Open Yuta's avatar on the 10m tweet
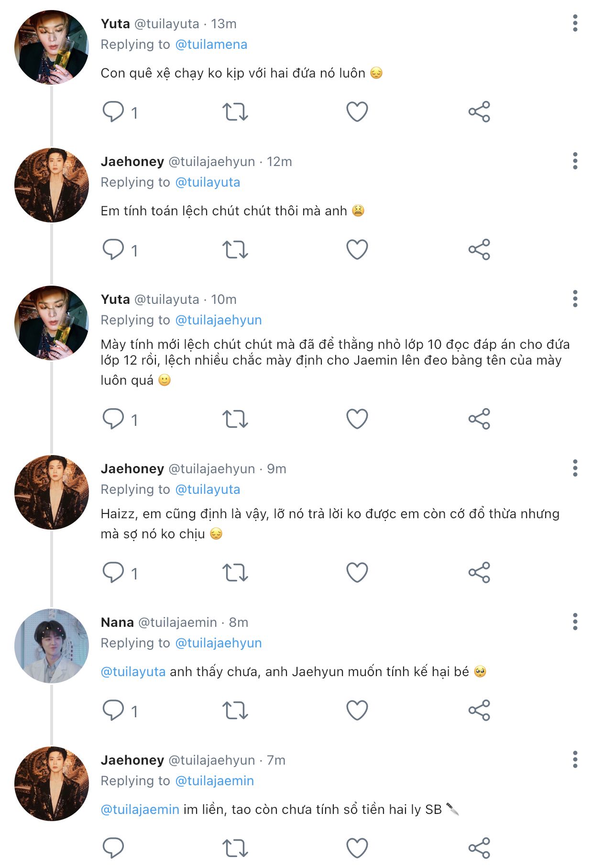614x868 pixels. coord(52,323)
